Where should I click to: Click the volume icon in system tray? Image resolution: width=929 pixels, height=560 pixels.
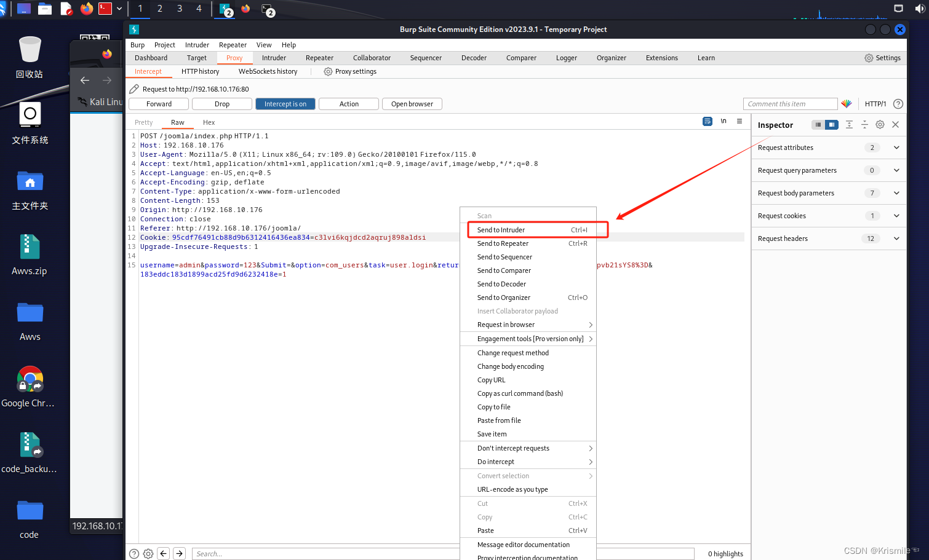(x=920, y=9)
